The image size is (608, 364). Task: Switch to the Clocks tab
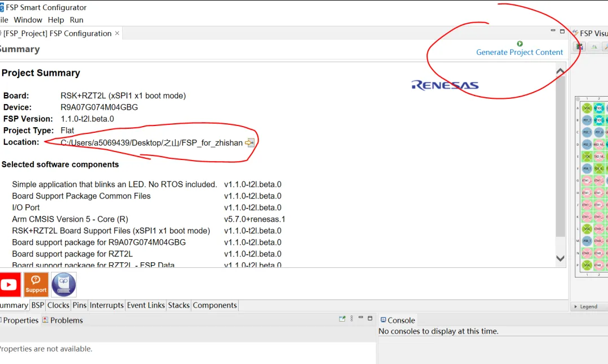click(x=58, y=305)
